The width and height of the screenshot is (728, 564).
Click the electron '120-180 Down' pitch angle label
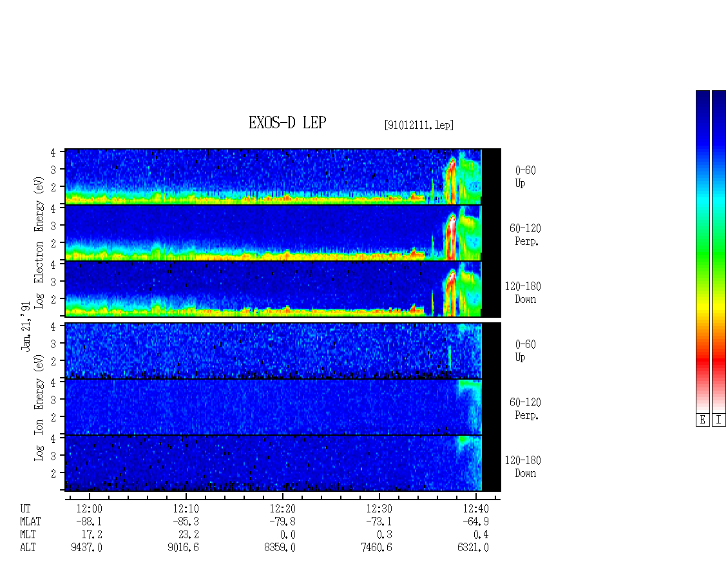click(x=522, y=293)
